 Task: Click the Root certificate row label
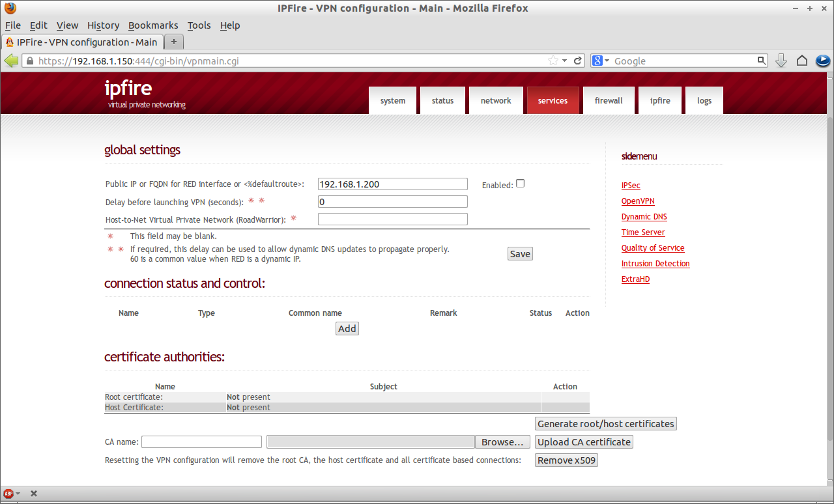click(x=134, y=397)
